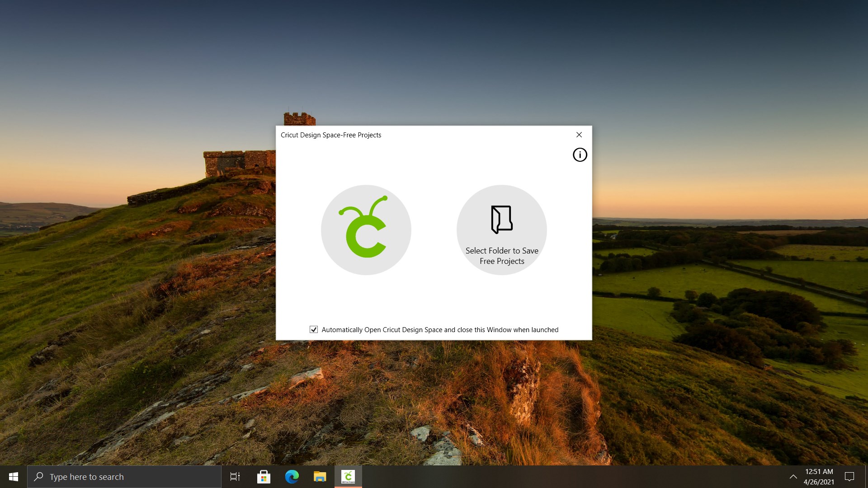Open the calendar by clicking the clock
868x488 pixels.
819,472
